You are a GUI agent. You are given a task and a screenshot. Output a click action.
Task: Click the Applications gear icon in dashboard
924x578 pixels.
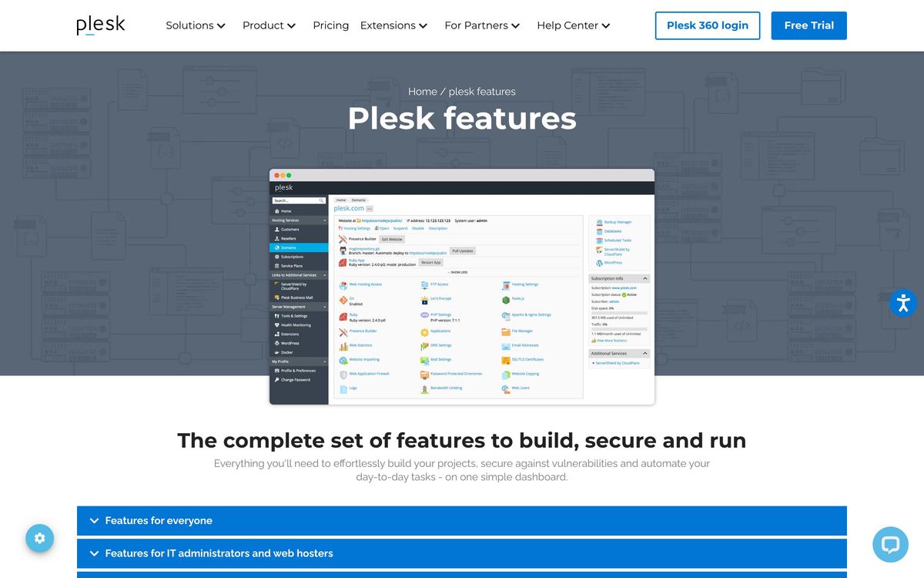click(x=424, y=331)
